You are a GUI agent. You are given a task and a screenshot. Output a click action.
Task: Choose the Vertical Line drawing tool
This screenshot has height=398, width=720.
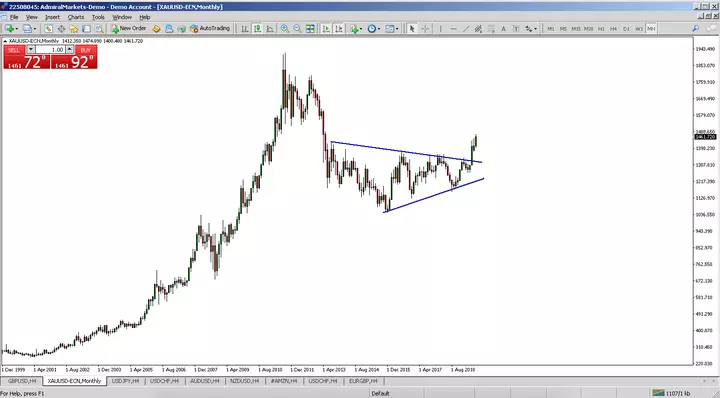(440, 28)
